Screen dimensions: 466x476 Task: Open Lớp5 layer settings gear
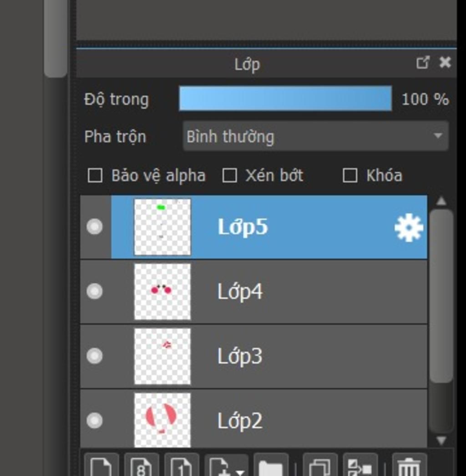(x=409, y=227)
